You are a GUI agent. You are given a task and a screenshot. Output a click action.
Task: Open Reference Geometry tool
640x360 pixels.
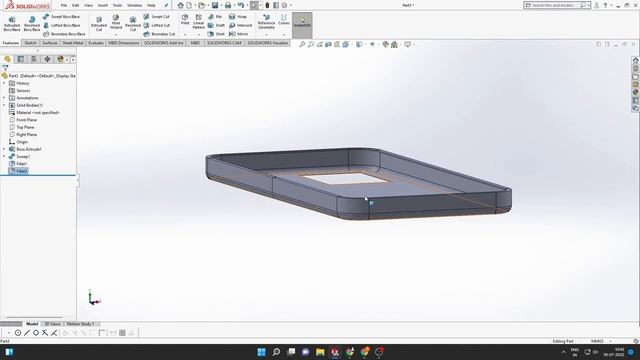[267, 22]
